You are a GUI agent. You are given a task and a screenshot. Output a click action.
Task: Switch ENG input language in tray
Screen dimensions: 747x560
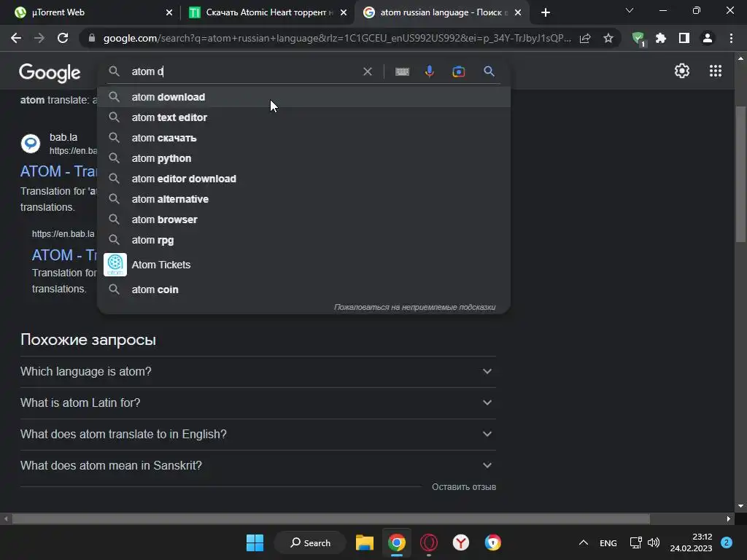(608, 542)
